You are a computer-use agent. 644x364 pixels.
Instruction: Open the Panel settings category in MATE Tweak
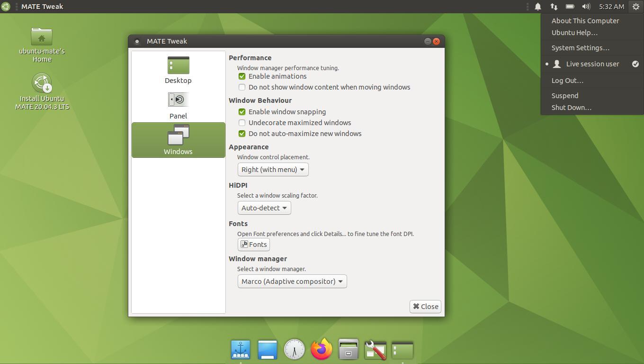tap(178, 104)
